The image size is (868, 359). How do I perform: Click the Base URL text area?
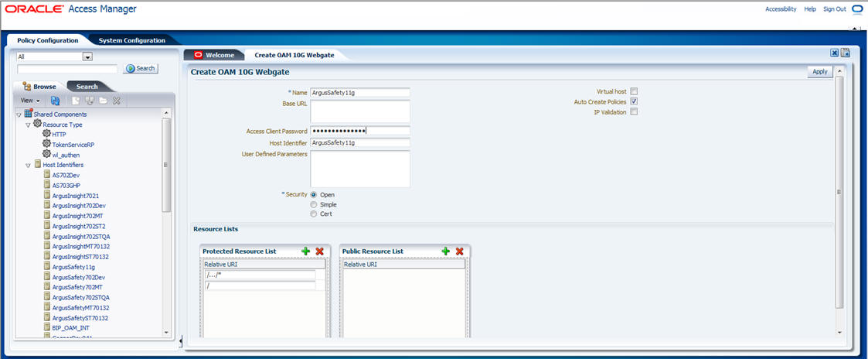tap(360, 111)
